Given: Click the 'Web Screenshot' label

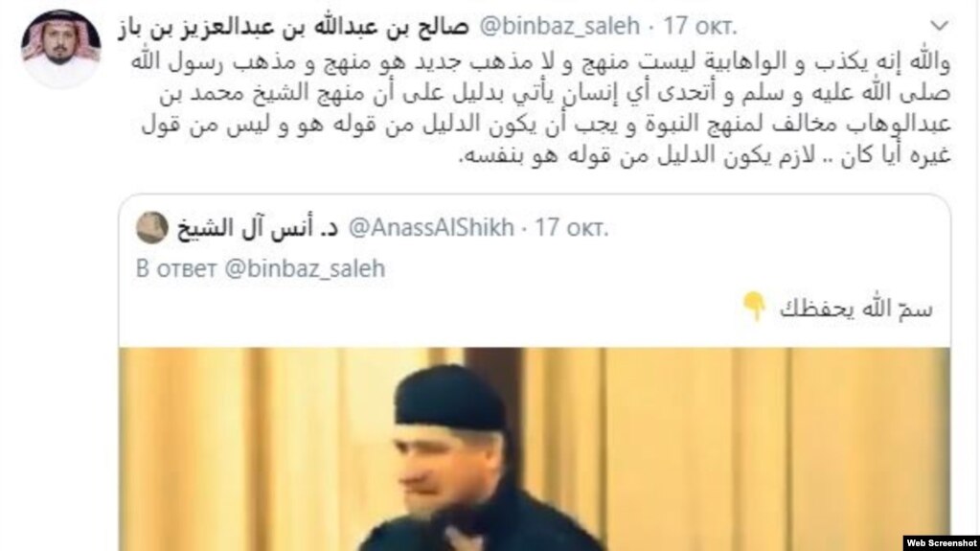Looking at the screenshot, I should tap(942, 543).
